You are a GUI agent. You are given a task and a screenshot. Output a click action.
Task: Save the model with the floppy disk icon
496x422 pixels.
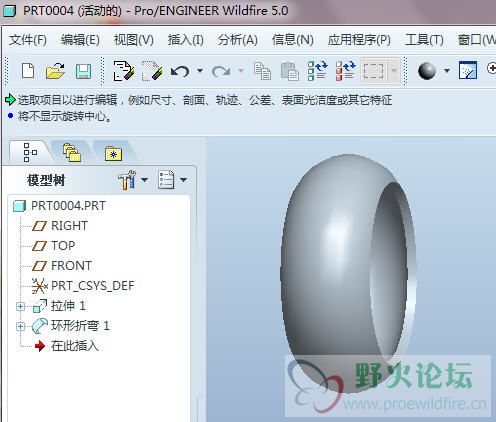coord(83,71)
